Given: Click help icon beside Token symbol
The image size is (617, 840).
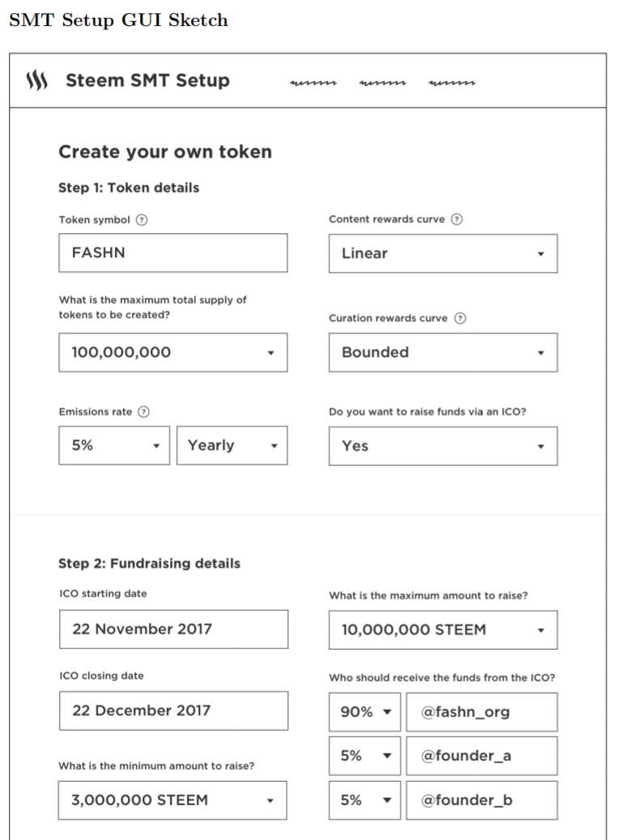Looking at the screenshot, I should [x=142, y=219].
